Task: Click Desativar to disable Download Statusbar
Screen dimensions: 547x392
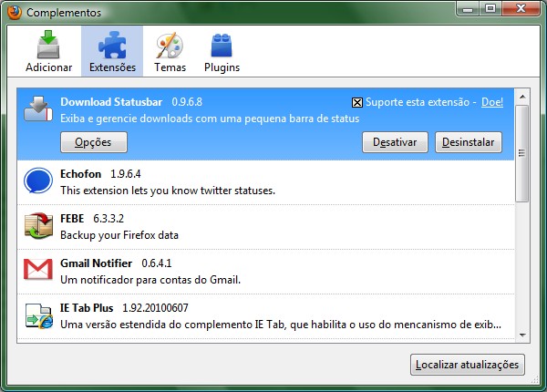Action: click(x=395, y=142)
